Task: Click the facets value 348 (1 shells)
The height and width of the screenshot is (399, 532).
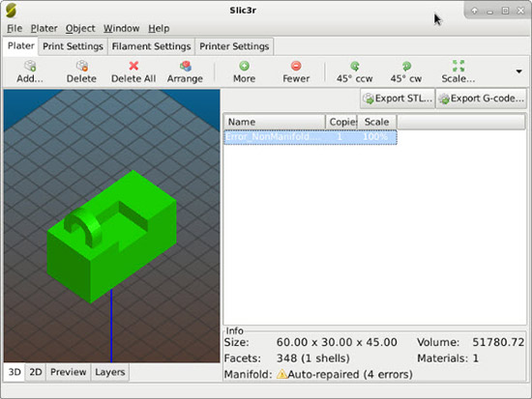Action: coord(313,358)
